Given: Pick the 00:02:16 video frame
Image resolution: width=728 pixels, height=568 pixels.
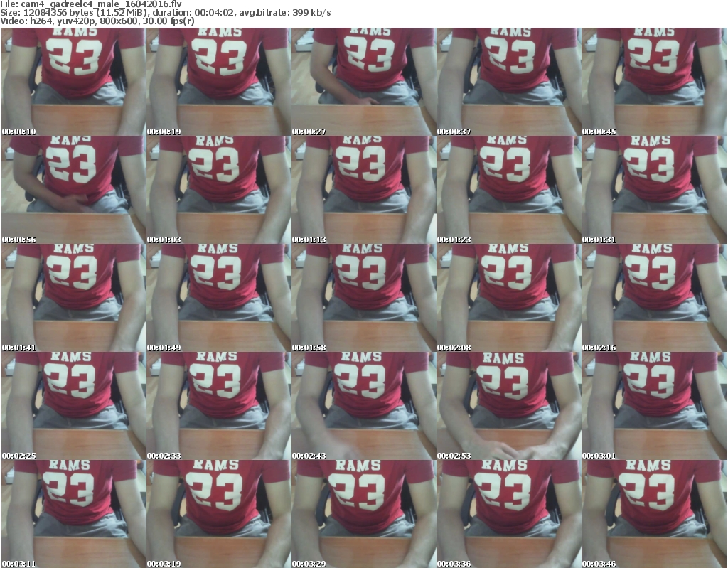Looking at the screenshot, I should (654, 298).
